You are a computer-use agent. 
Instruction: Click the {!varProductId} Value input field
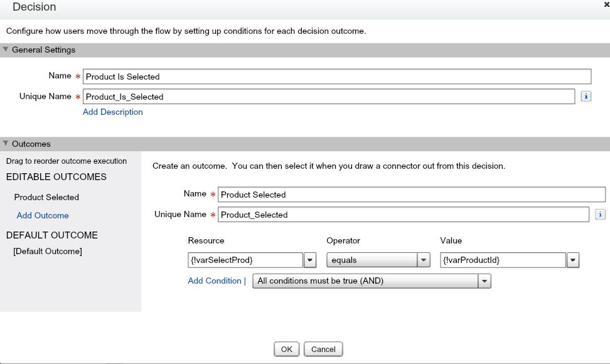pos(502,260)
